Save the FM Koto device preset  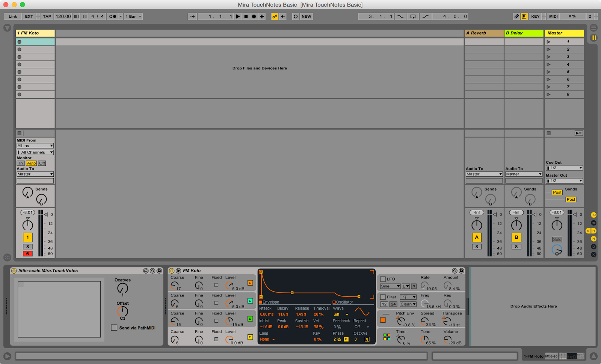461,271
